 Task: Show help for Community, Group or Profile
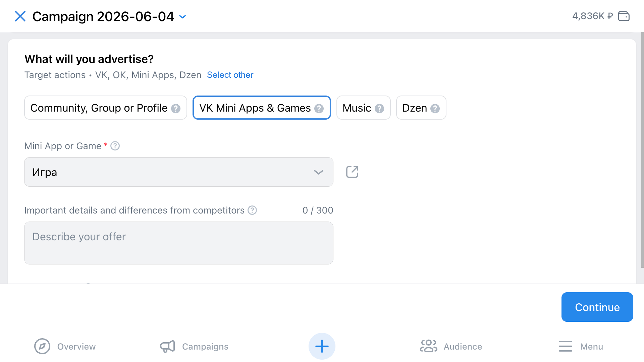click(x=176, y=108)
